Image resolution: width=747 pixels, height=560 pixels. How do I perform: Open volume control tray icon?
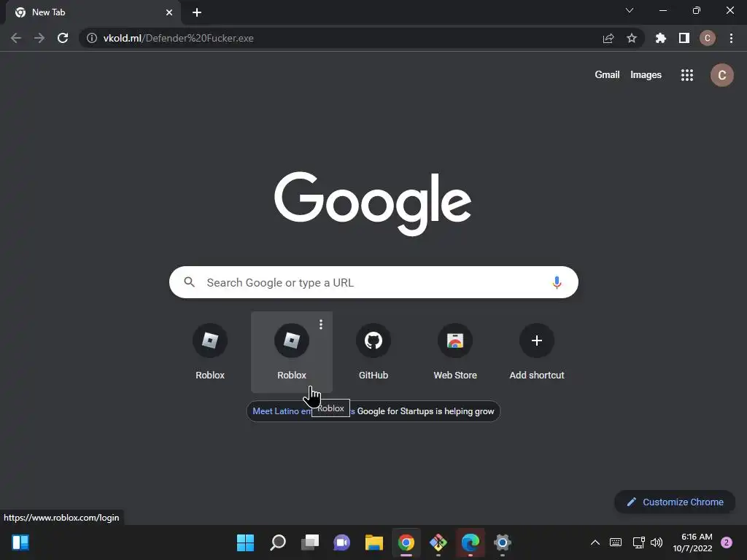pos(657,542)
